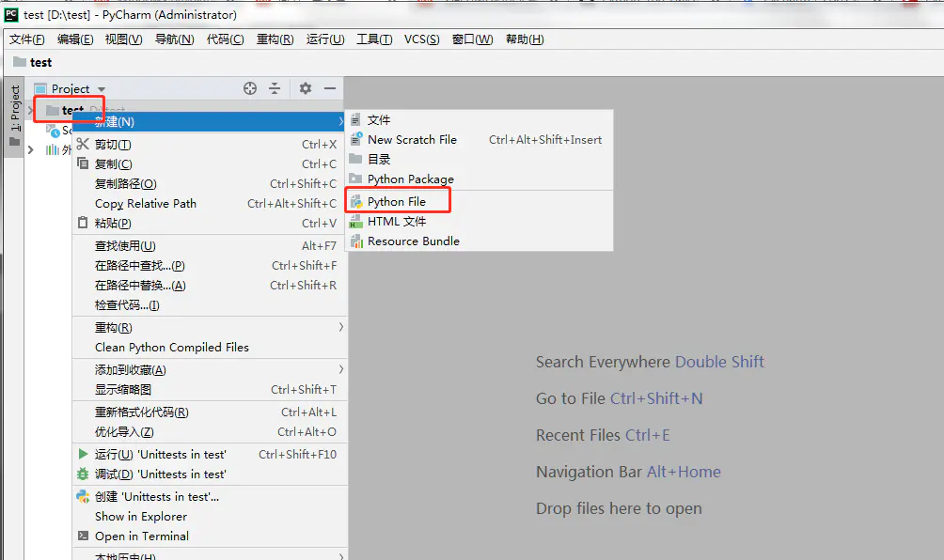Click the HTML file icon
This screenshot has height=560, width=944.
355,222
